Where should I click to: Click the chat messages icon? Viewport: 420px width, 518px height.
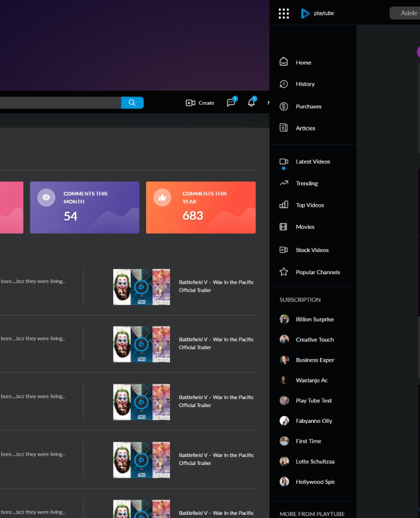pyautogui.click(x=231, y=103)
